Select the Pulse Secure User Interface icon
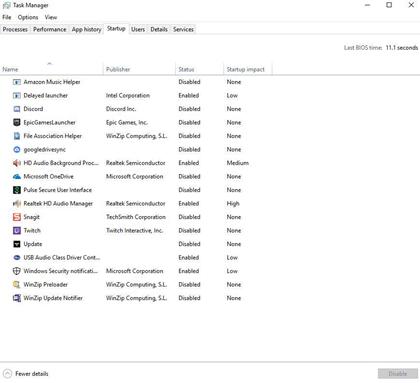The image size is (420, 383). click(17, 190)
